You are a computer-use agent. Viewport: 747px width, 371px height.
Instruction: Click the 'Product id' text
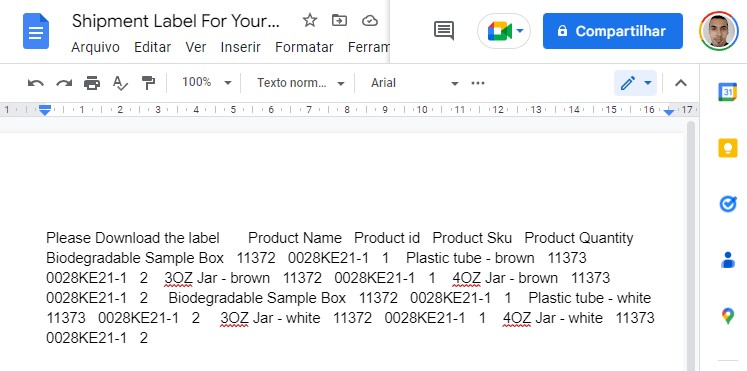click(387, 238)
